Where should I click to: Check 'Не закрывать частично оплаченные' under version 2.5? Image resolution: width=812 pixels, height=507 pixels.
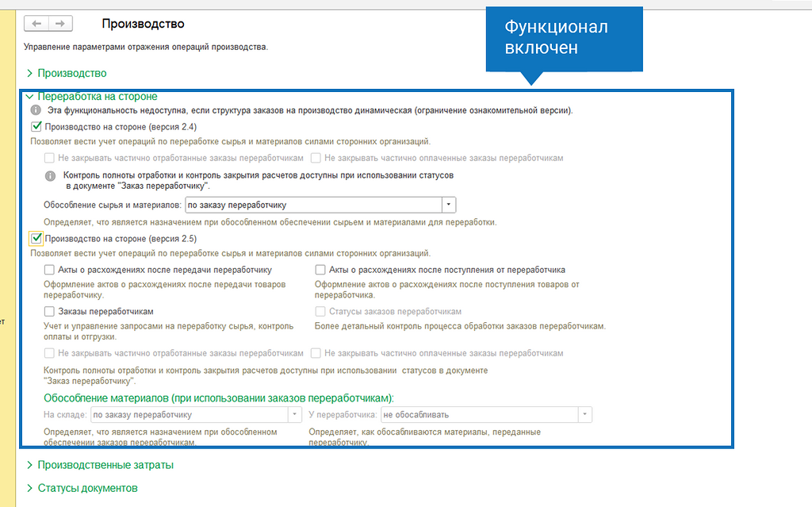pos(316,353)
